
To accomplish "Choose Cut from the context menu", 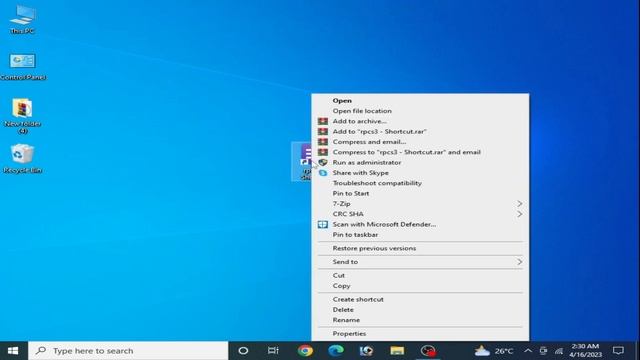I will pyautogui.click(x=420, y=276).
